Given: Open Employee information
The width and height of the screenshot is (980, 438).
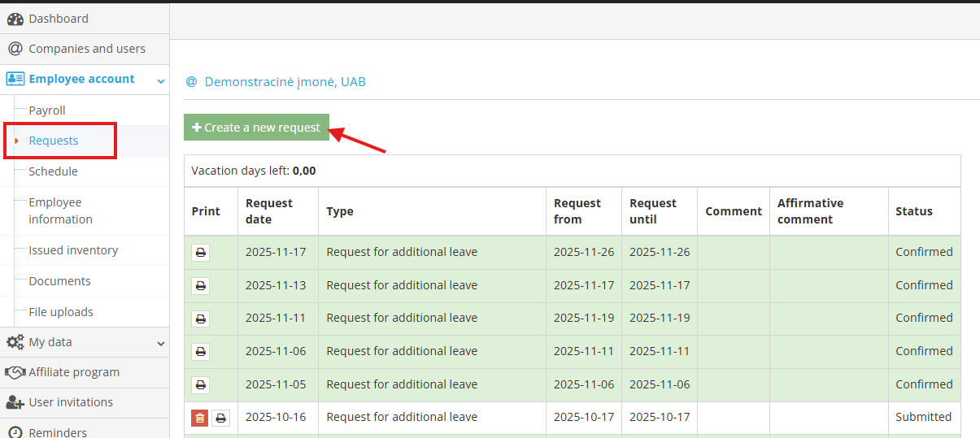Looking at the screenshot, I should pyautogui.click(x=60, y=210).
